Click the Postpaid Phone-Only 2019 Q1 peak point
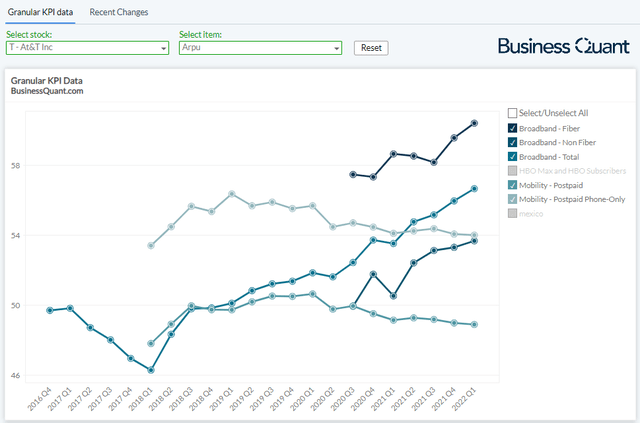This screenshot has height=423, width=640. tap(231, 194)
